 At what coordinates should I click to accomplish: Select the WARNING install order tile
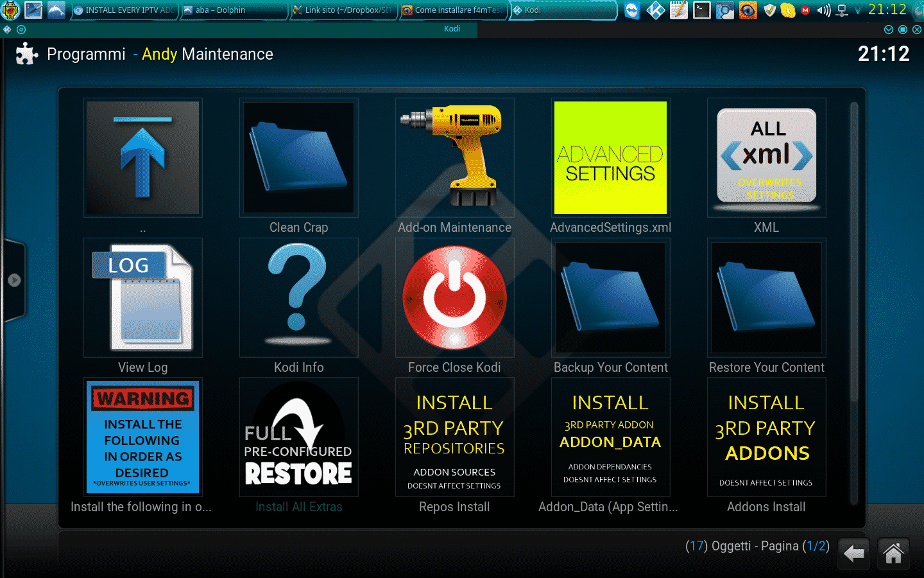tap(143, 437)
